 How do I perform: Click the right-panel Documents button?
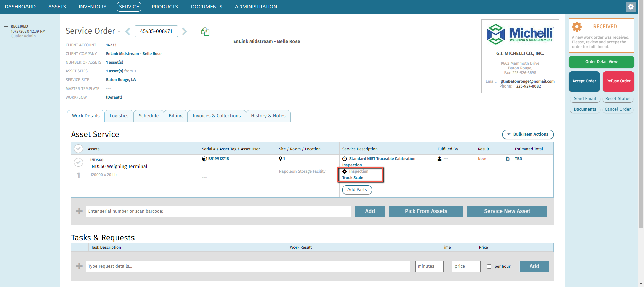(x=585, y=109)
